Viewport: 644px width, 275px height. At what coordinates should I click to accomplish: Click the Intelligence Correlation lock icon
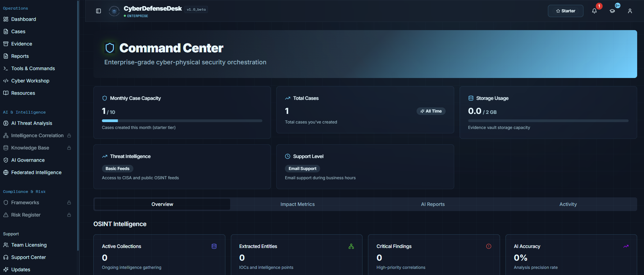(x=69, y=135)
